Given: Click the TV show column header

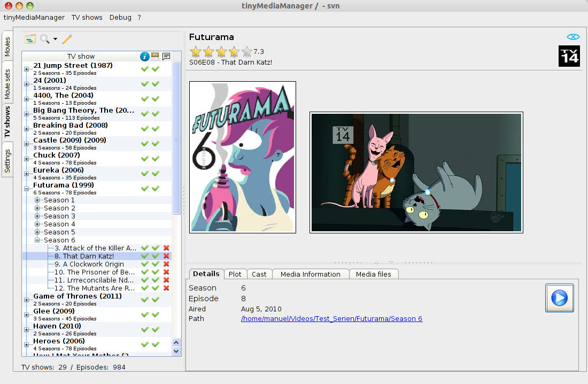Looking at the screenshot, I should pyautogui.click(x=81, y=56).
